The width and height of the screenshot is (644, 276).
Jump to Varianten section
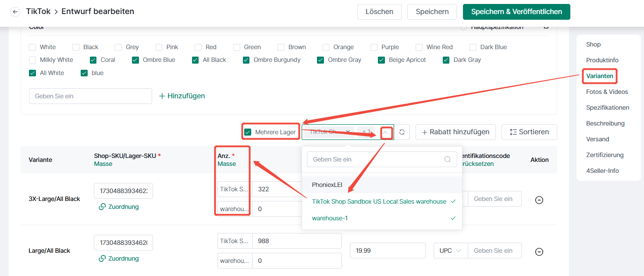(x=600, y=76)
